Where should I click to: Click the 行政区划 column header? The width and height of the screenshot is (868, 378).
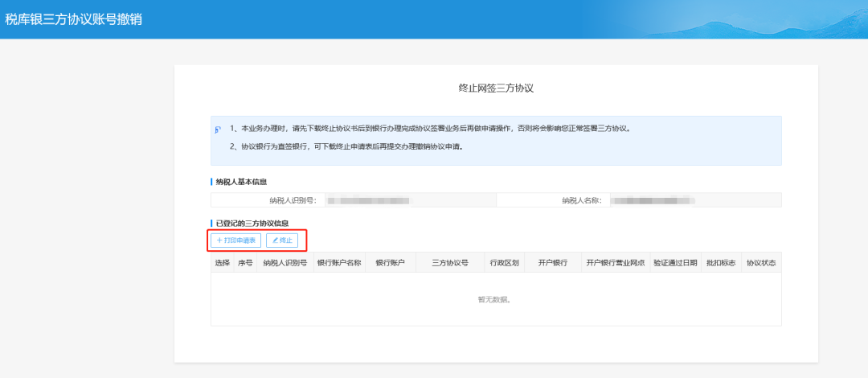pyautogui.click(x=504, y=263)
